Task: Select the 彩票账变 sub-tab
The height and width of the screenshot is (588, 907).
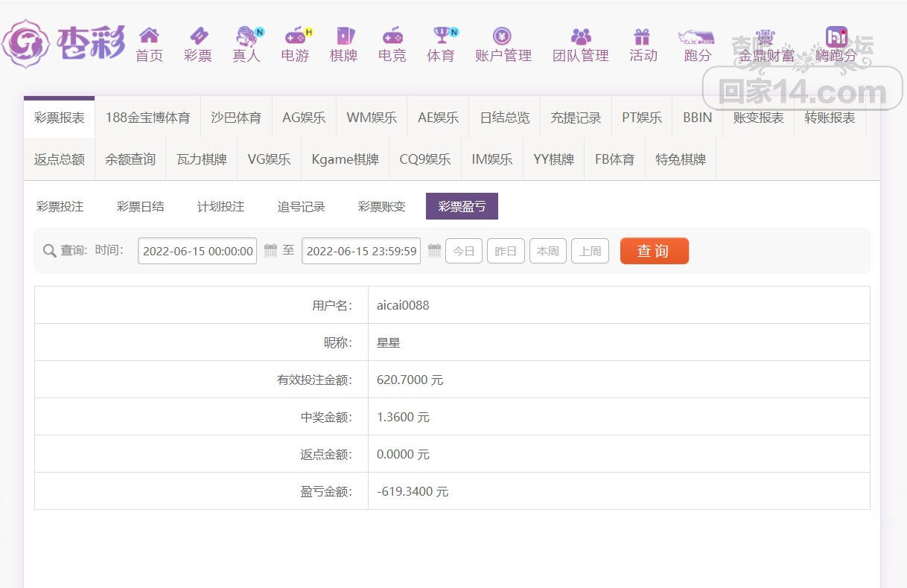Action: pos(381,207)
